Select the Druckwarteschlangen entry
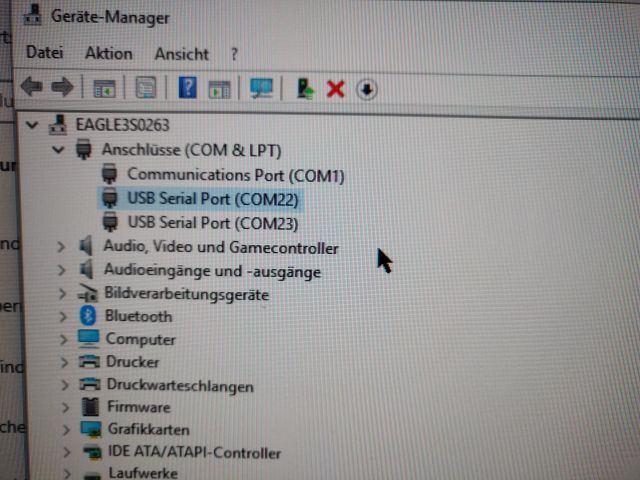The width and height of the screenshot is (640, 480). pos(180,386)
